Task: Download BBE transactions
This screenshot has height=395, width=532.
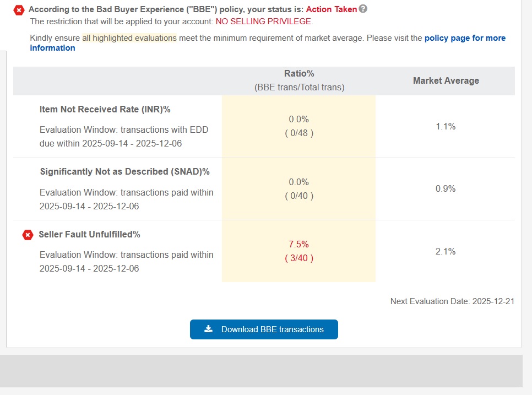Action: 264,329
